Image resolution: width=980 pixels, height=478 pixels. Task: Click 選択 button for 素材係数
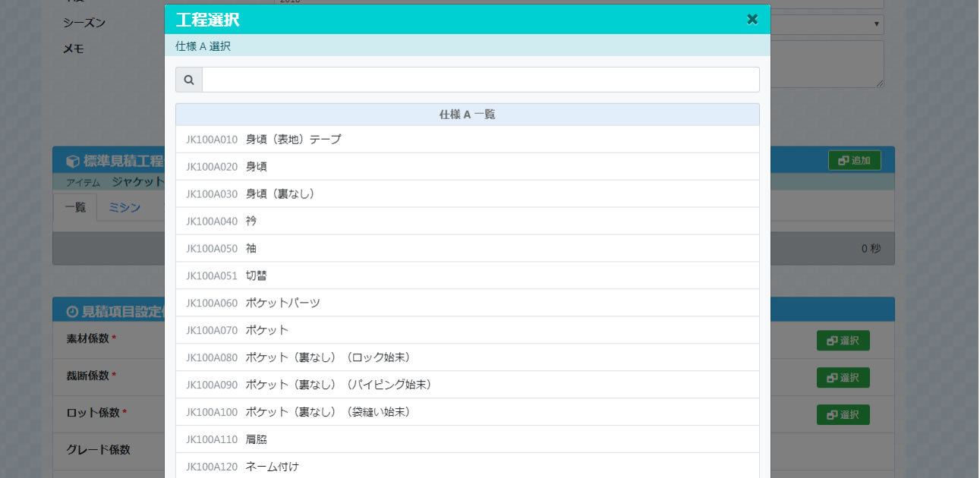click(x=843, y=341)
